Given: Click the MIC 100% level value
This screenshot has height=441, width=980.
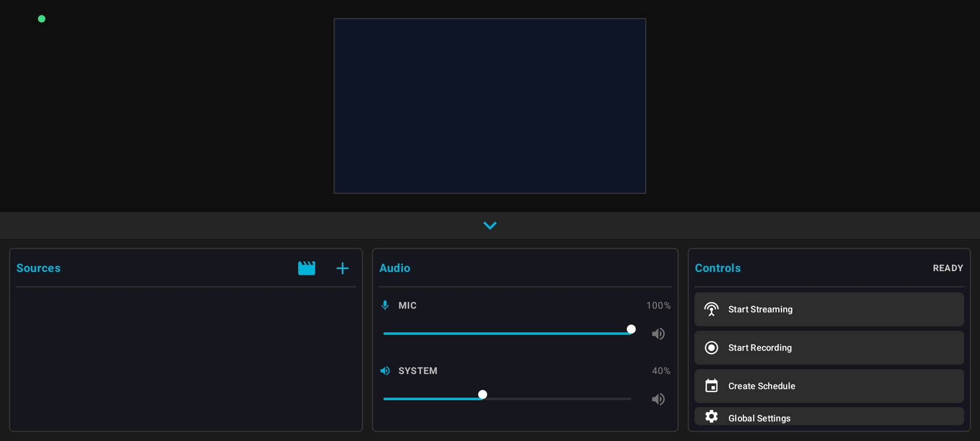Looking at the screenshot, I should tap(658, 305).
